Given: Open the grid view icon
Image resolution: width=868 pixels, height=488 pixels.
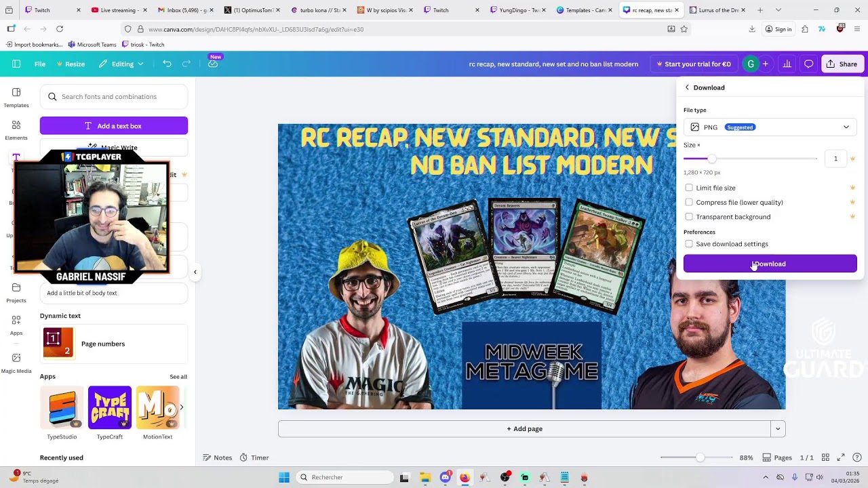Looking at the screenshot, I should pos(824,457).
